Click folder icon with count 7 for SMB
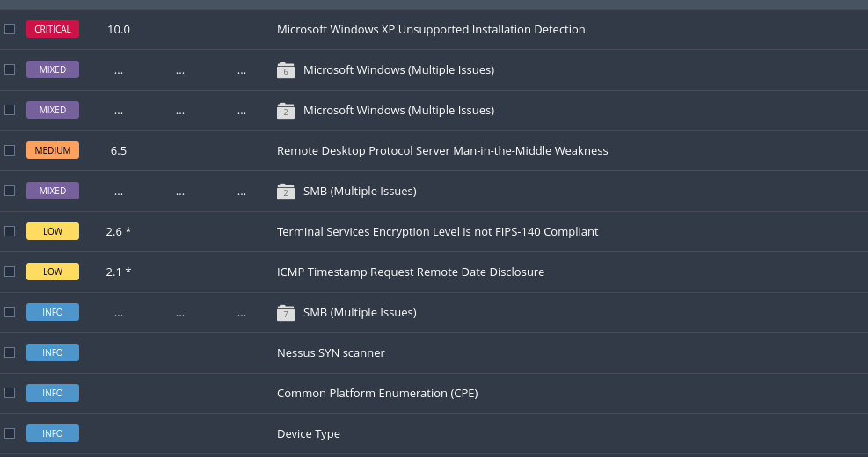The width and height of the screenshot is (868, 457). tap(285, 313)
